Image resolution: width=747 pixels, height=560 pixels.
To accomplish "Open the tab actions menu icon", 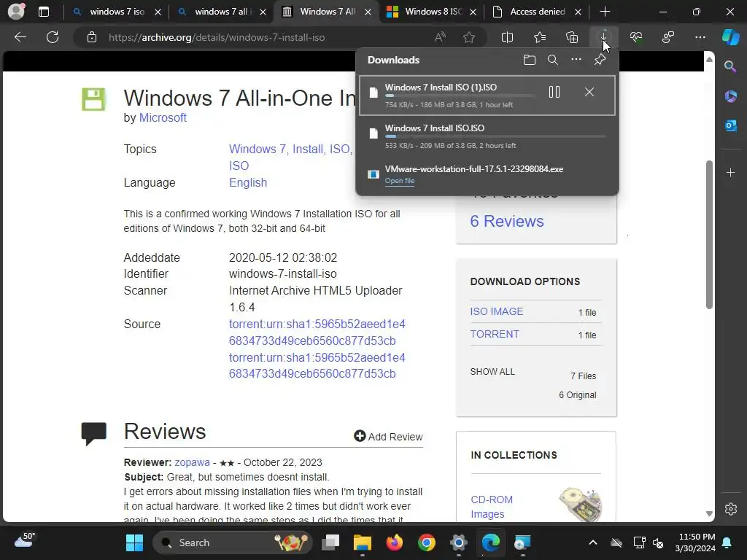I will pyautogui.click(x=43, y=12).
